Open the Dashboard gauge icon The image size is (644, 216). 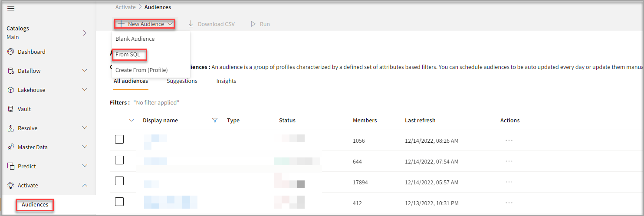[x=11, y=52]
